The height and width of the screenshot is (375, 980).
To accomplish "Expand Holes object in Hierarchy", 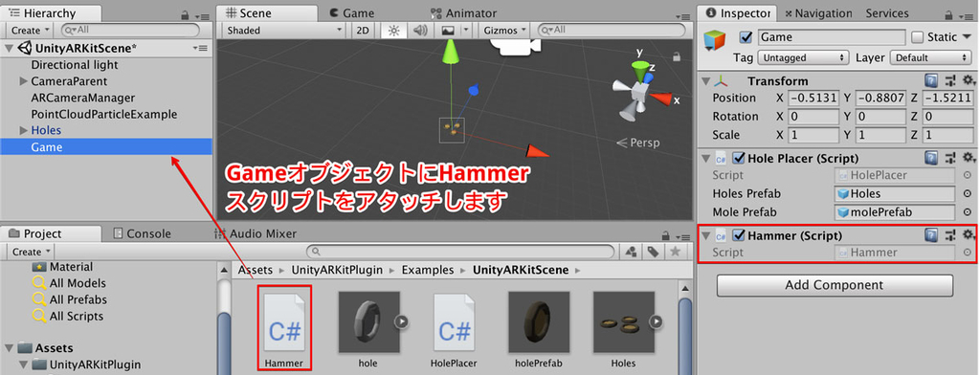I will tap(24, 131).
